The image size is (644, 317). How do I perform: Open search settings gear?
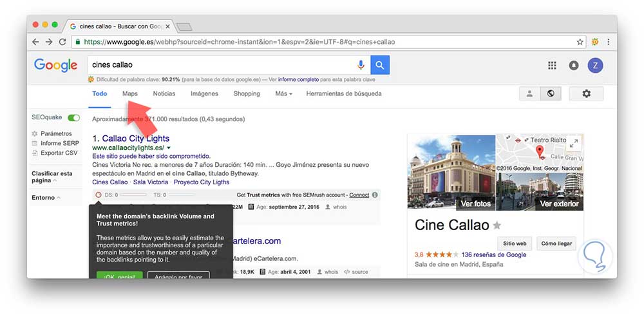pyautogui.click(x=586, y=93)
